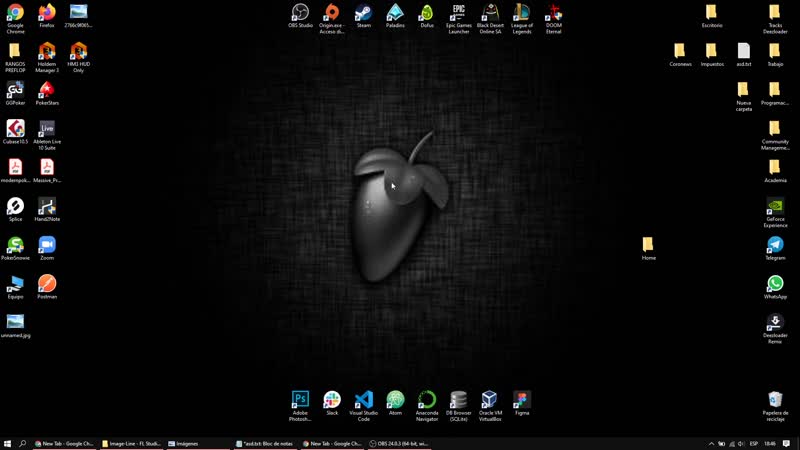Click the Dofus icon
Screen dimensions: 800x450
[x=427, y=12]
